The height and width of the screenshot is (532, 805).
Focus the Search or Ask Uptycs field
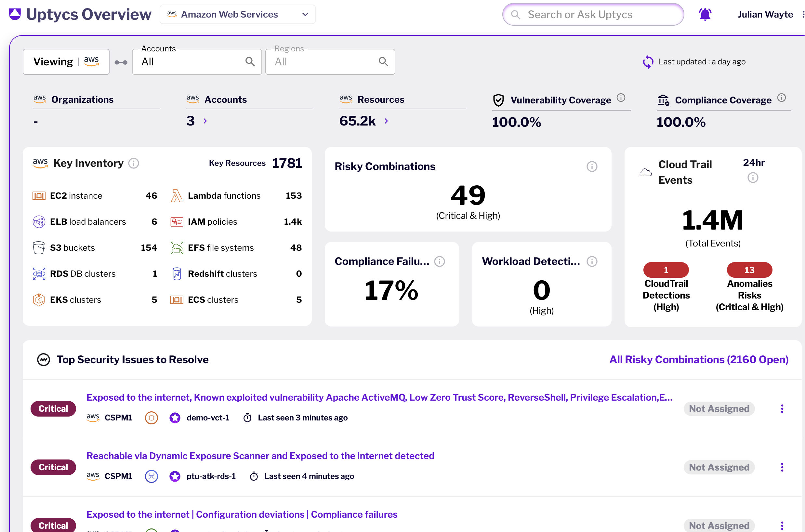pyautogui.click(x=593, y=14)
